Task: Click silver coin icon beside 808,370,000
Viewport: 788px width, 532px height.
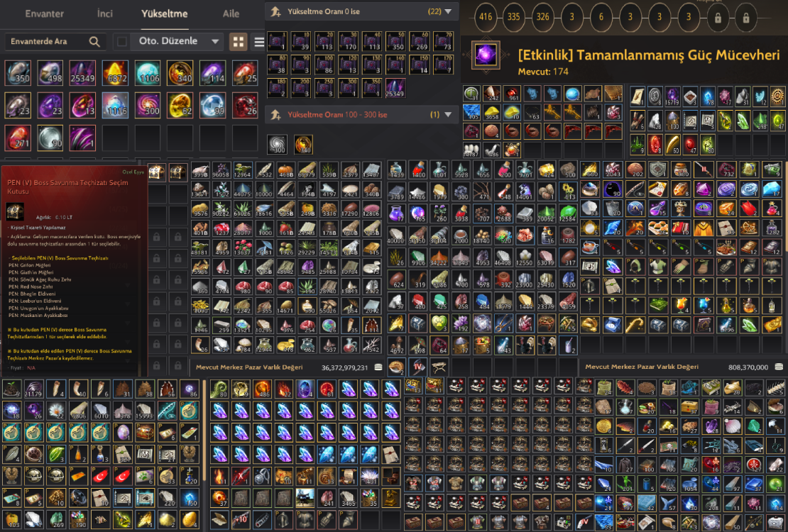Action: click(x=779, y=367)
